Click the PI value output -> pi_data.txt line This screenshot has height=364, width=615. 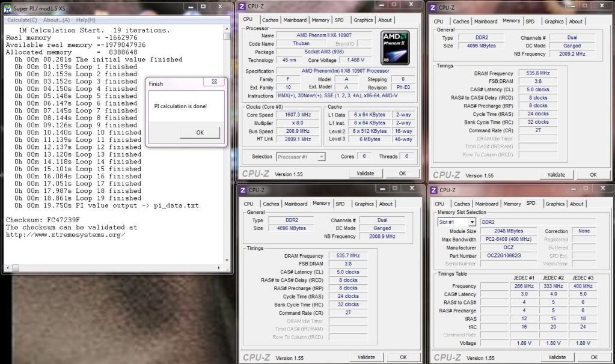106,205
